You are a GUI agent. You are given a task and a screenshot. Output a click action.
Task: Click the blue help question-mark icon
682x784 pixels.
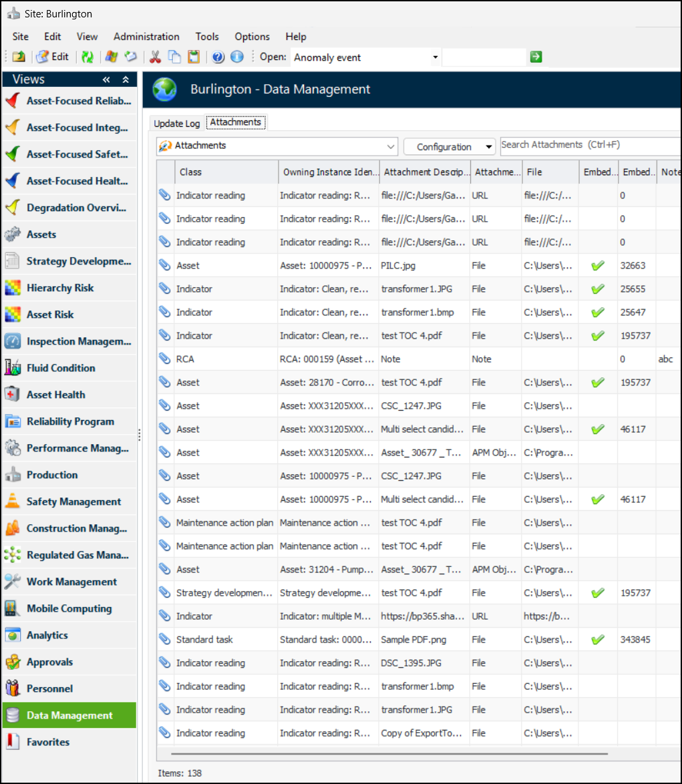tap(218, 57)
